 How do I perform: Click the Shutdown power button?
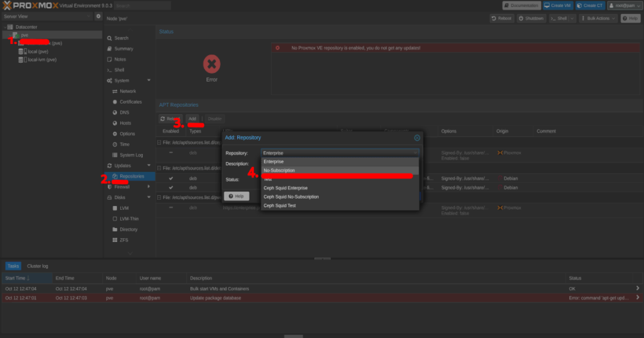click(531, 19)
